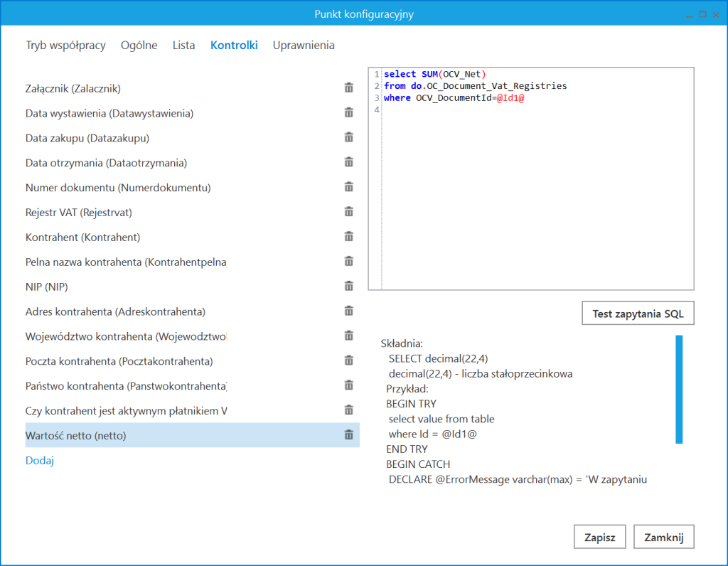The height and width of the screenshot is (566, 728).
Task: Go to the Uprawnienia tab
Action: point(304,45)
